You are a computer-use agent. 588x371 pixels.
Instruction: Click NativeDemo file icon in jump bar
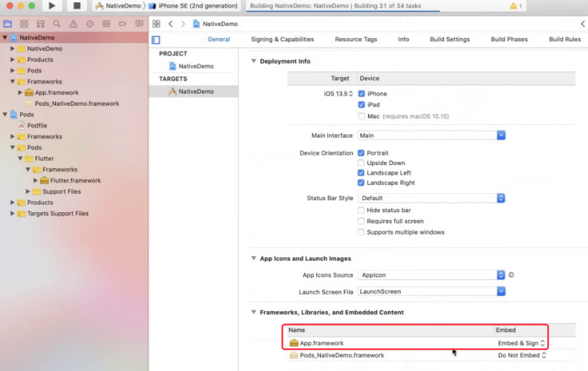tap(196, 24)
